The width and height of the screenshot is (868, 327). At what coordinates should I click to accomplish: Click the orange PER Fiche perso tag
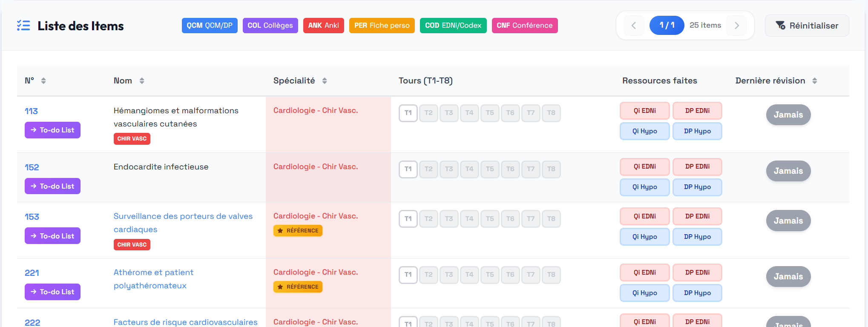pyautogui.click(x=382, y=26)
